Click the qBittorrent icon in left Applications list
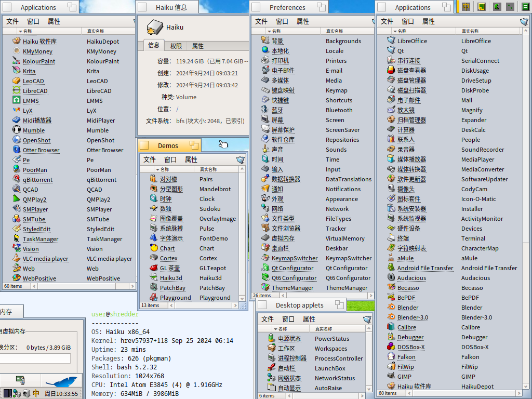 tap(16, 179)
